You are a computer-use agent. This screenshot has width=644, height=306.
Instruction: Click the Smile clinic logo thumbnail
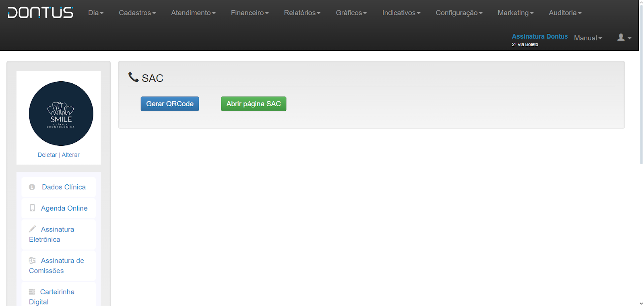[61, 114]
